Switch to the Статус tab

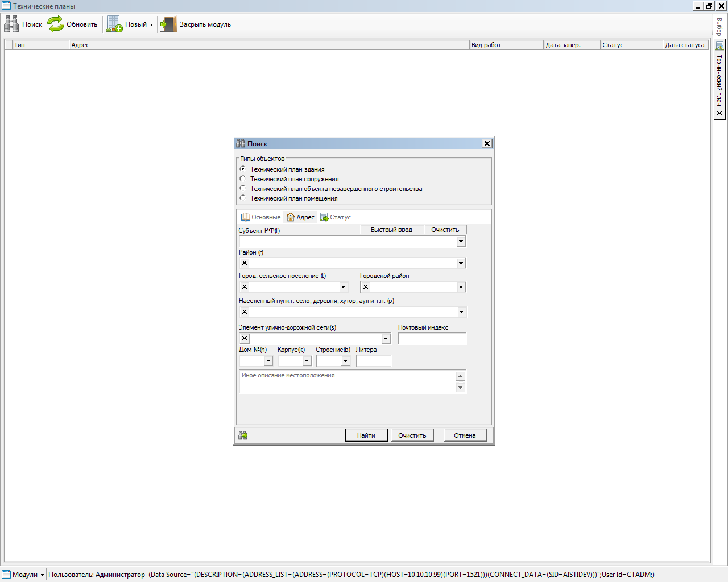coord(336,217)
